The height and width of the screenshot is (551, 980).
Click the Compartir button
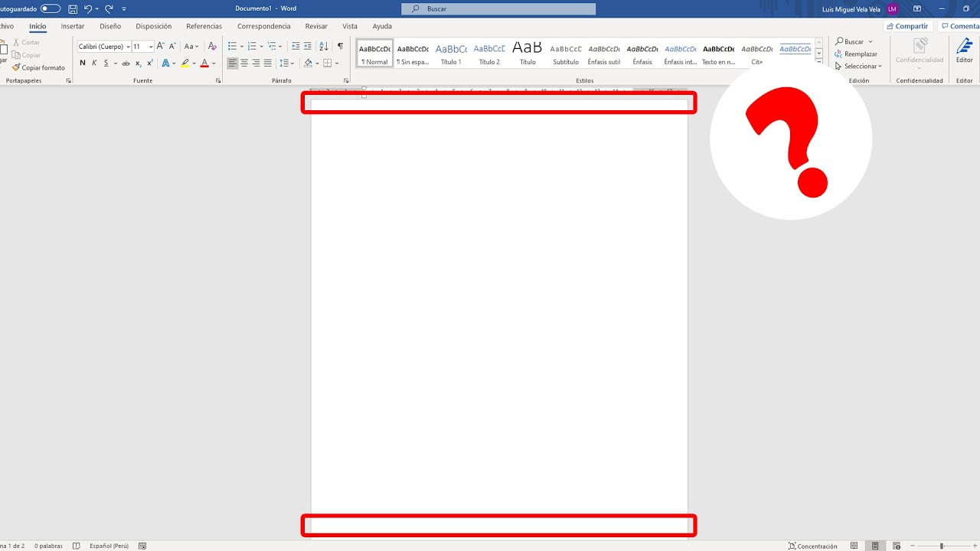pyautogui.click(x=907, y=26)
